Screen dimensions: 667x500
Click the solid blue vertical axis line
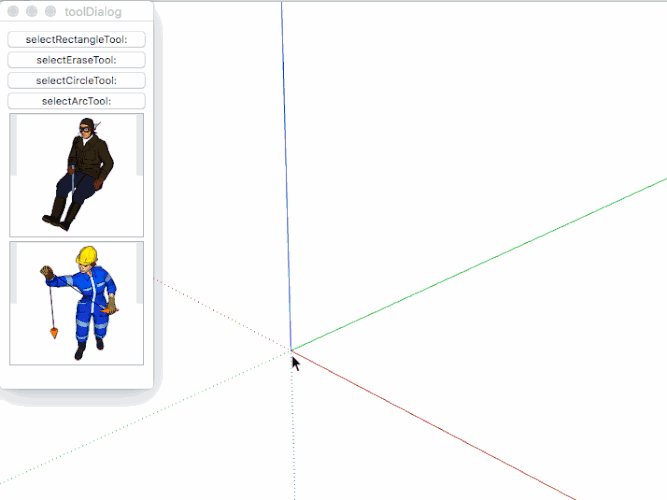pyautogui.click(x=286, y=174)
